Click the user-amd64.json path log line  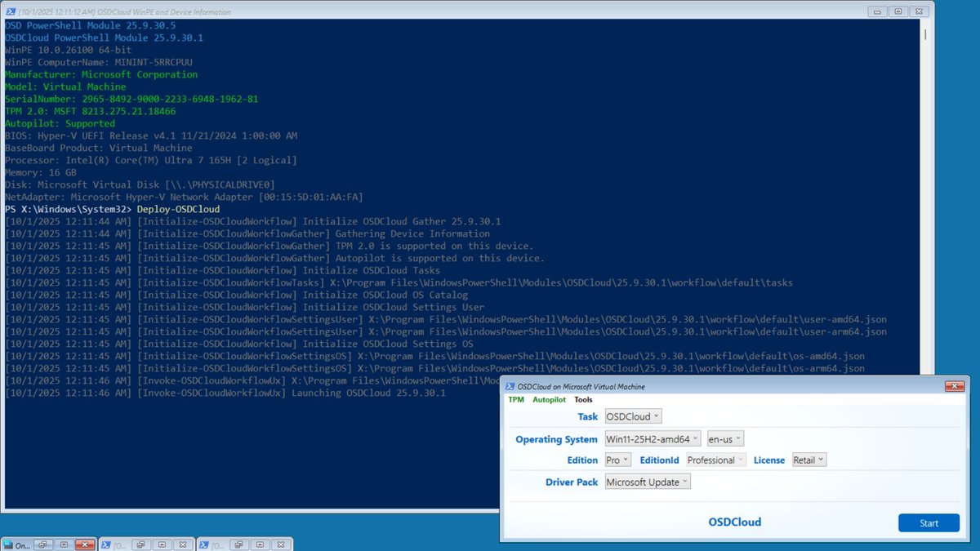click(x=445, y=320)
